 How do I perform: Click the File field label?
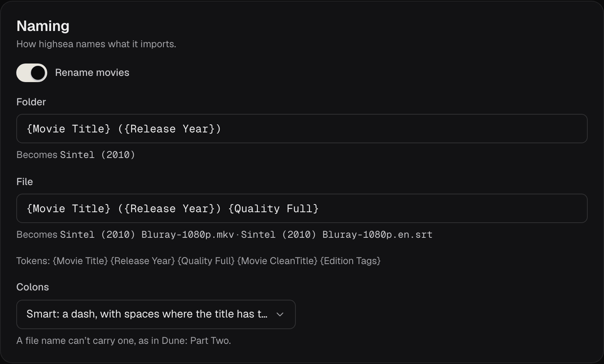point(24,182)
